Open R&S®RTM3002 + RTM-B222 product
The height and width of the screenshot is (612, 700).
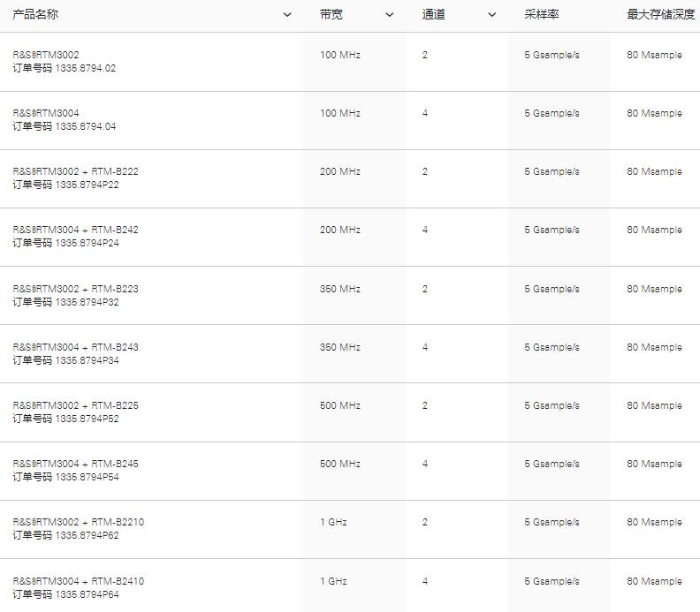click(x=75, y=171)
